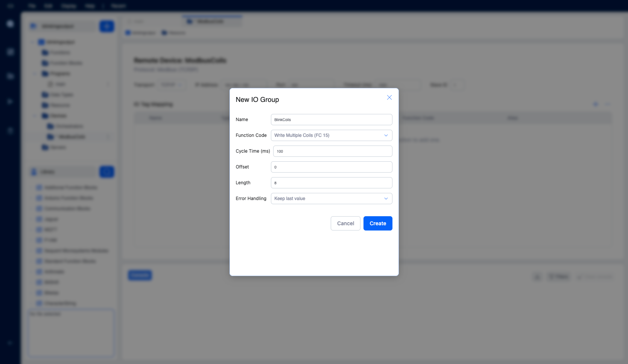Edit the Name field containing BlinkCoils
Image resolution: width=628 pixels, height=364 pixels.
[331, 120]
